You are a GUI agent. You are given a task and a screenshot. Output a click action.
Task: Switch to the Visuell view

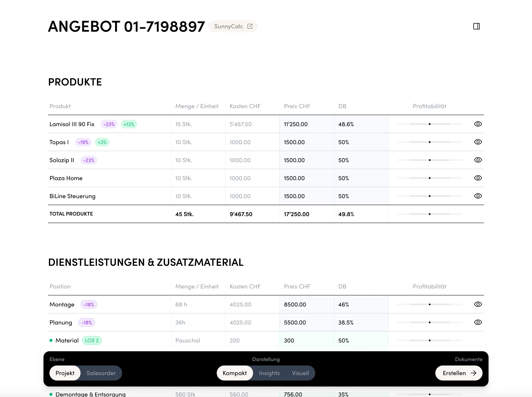(x=300, y=373)
